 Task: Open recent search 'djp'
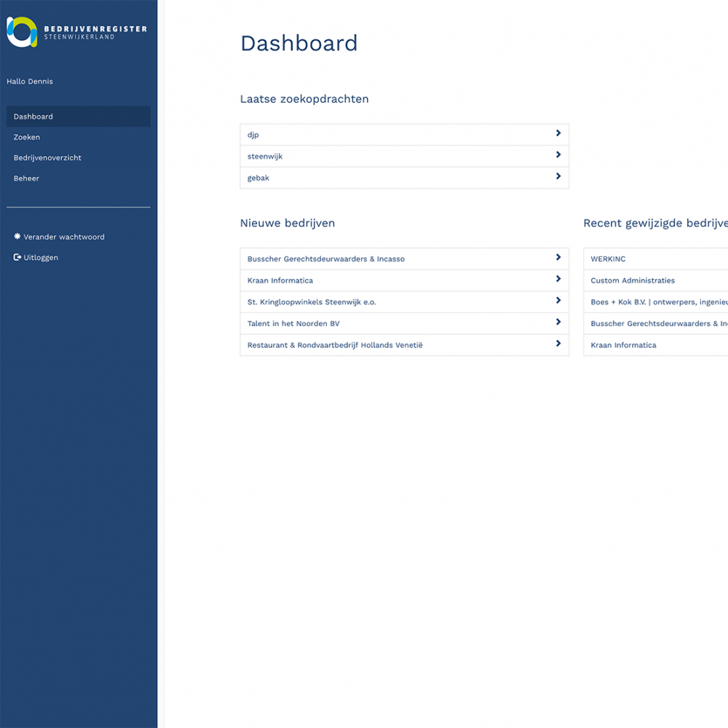coord(404,135)
